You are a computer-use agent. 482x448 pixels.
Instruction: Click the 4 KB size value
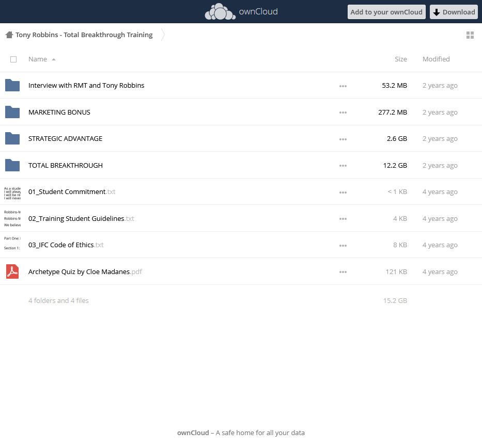click(400, 218)
